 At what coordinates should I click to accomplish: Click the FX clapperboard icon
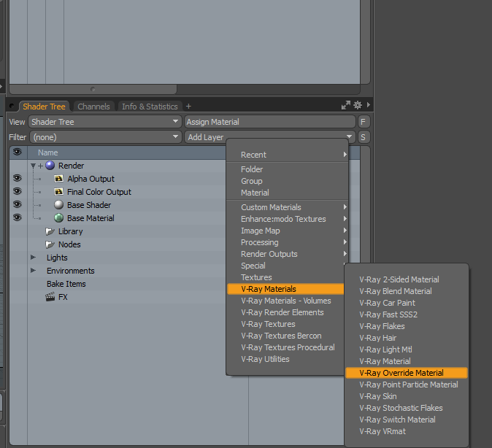coord(50,297)
